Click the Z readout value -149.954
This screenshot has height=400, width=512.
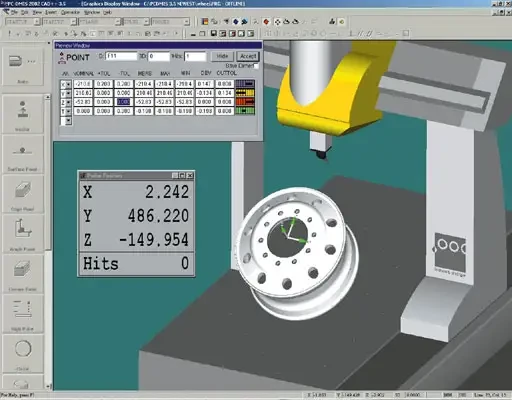point(154,239)
